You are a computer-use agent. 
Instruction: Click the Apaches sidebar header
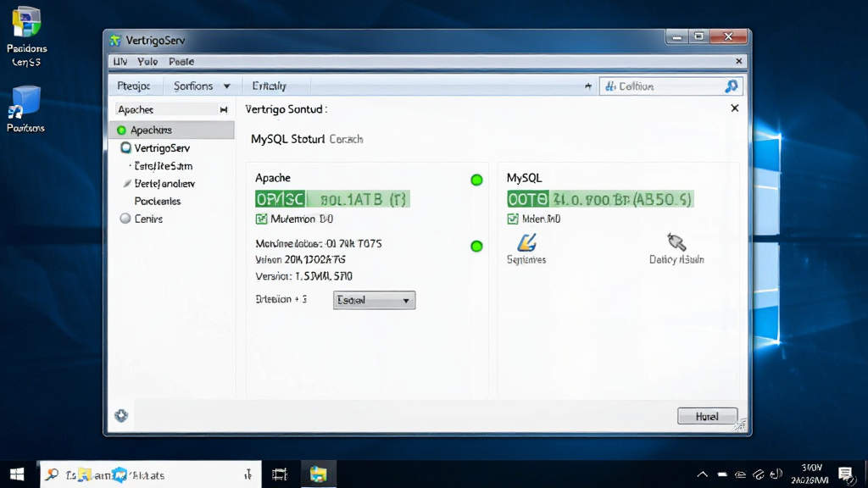click(x=172, y=109)
